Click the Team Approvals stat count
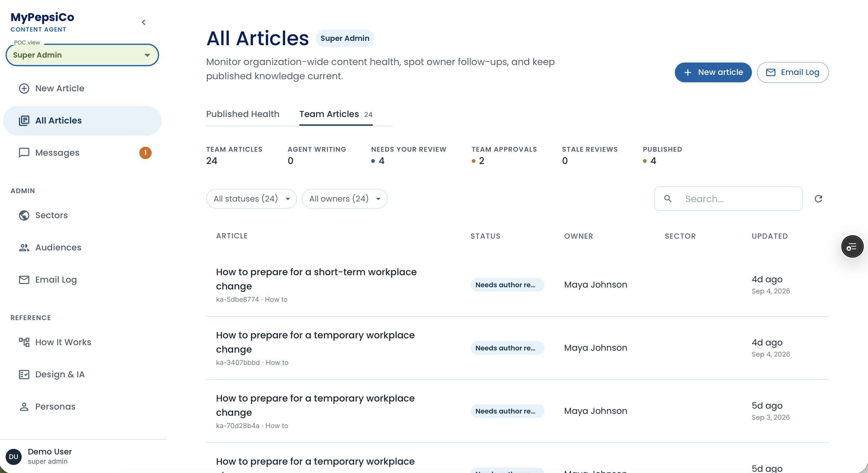868x473 pixels. click(x=481, y=161)
